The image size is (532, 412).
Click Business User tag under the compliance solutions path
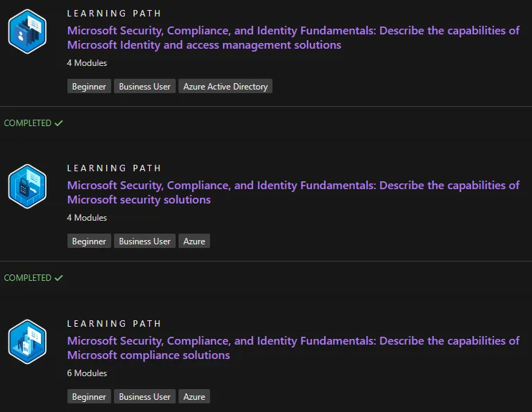[145, 397]
